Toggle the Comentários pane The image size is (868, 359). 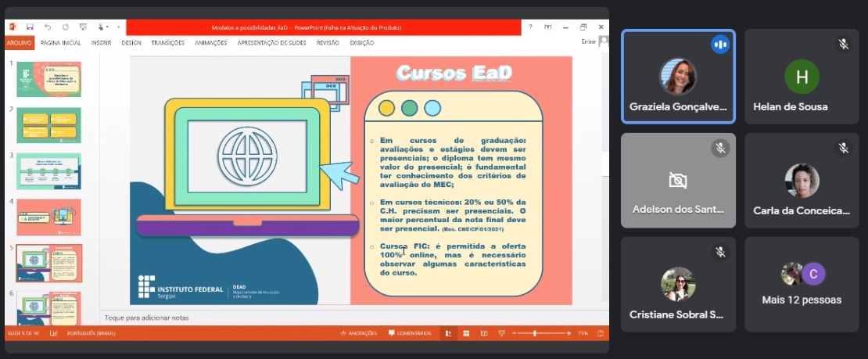click(410, 333)
